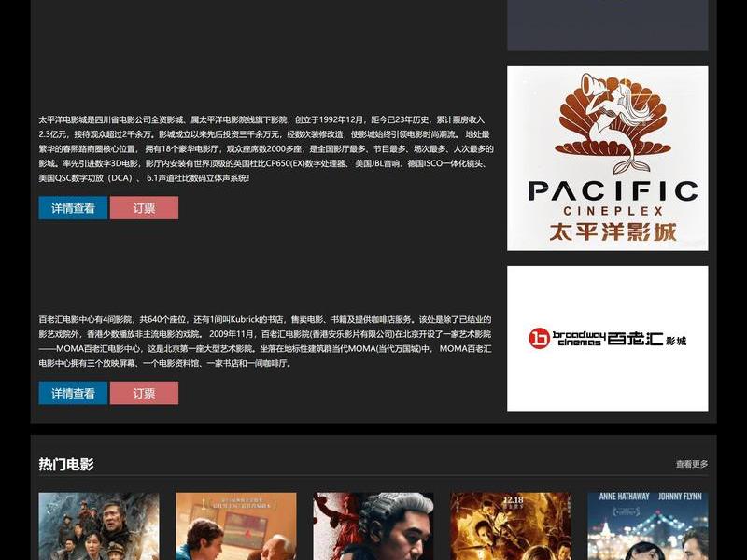This screenshot has height=560, width=747.
Task: Open movie poster with mountain soldiers group
Action: click(99, 526)
